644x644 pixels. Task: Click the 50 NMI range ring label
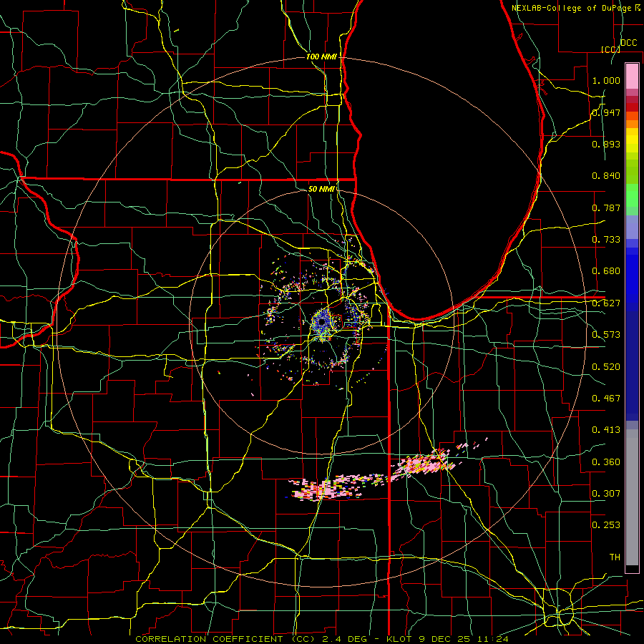coord(321,189)
